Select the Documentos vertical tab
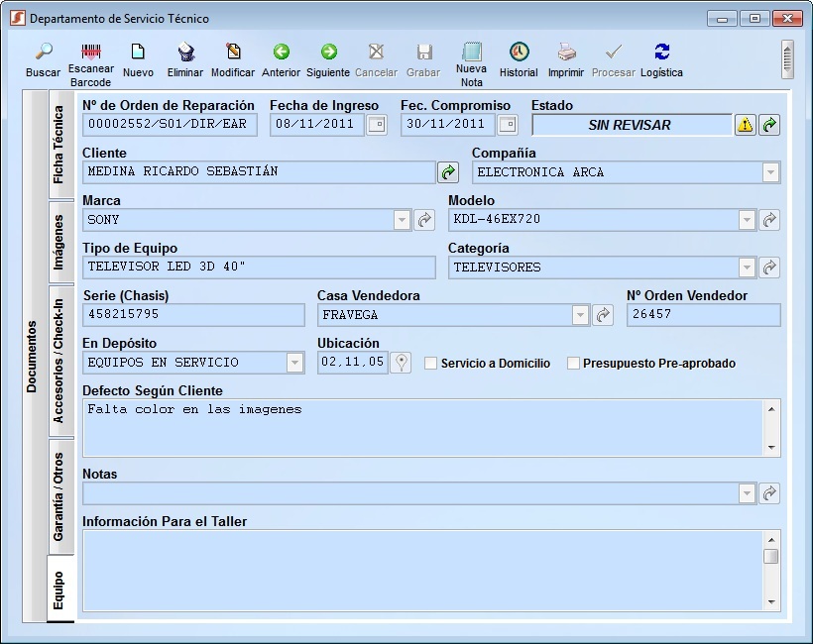813x644 pixels. pos(33,357)
